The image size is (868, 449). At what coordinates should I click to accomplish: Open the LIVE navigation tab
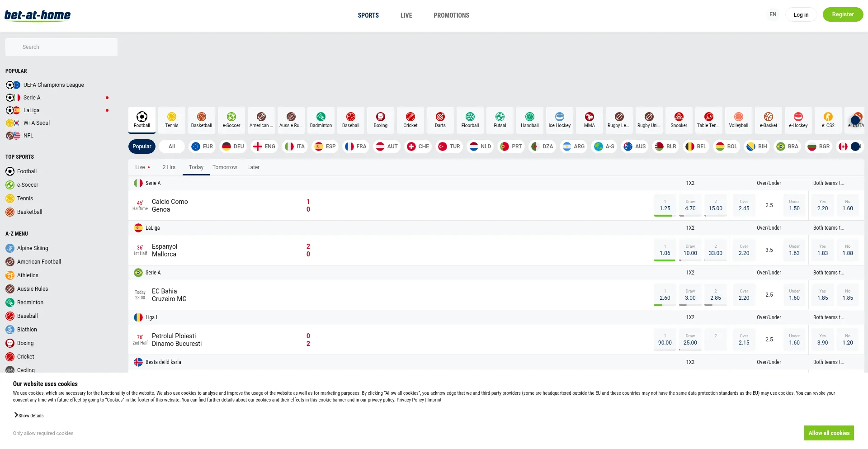point(406,15)
